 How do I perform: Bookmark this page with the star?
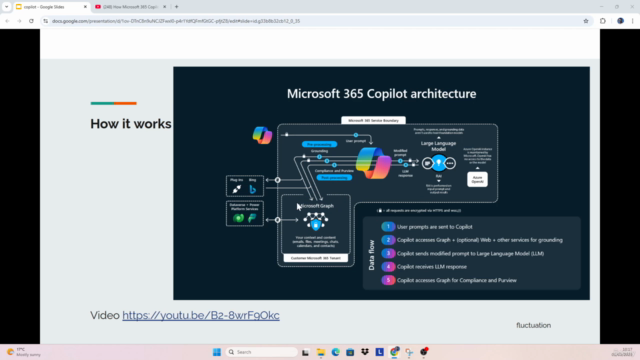(x=586, y=21)
